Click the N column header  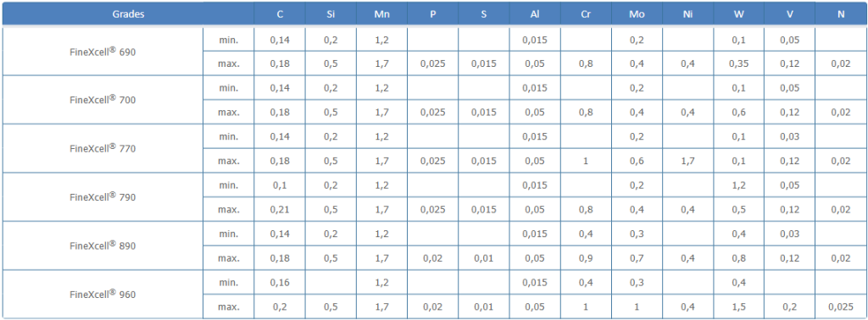point(841,14)
